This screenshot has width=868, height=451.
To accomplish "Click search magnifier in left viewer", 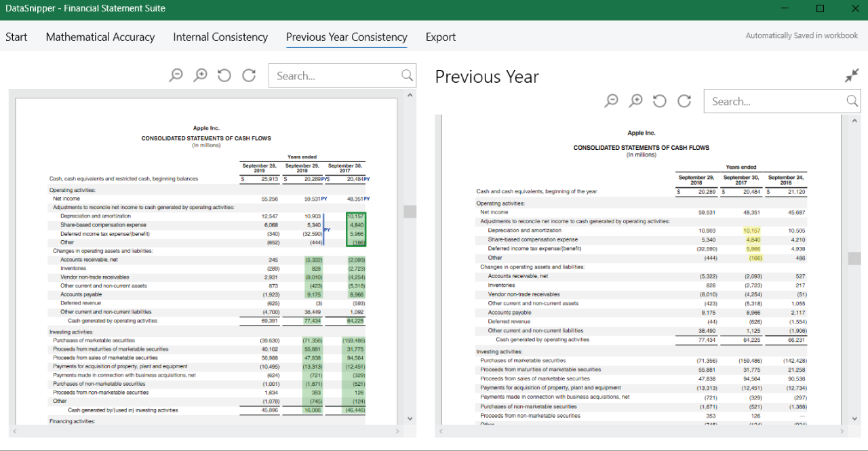I will [x=407, y=75].
